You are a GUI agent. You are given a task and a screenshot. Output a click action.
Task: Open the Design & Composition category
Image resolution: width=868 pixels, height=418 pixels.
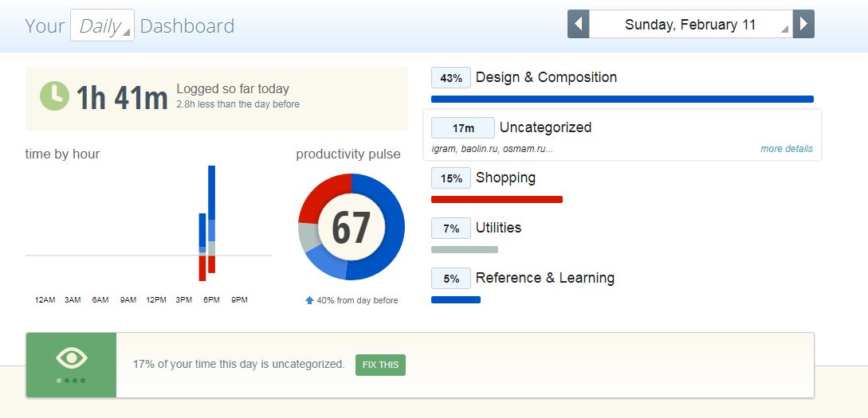point(546,77)
